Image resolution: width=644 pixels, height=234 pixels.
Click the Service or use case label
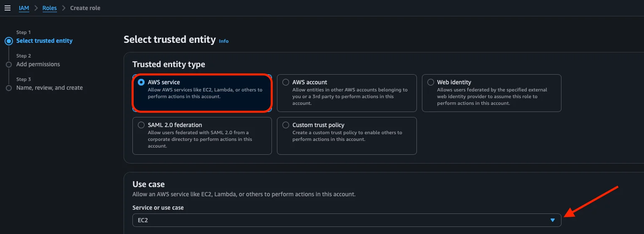pos(158,208)
